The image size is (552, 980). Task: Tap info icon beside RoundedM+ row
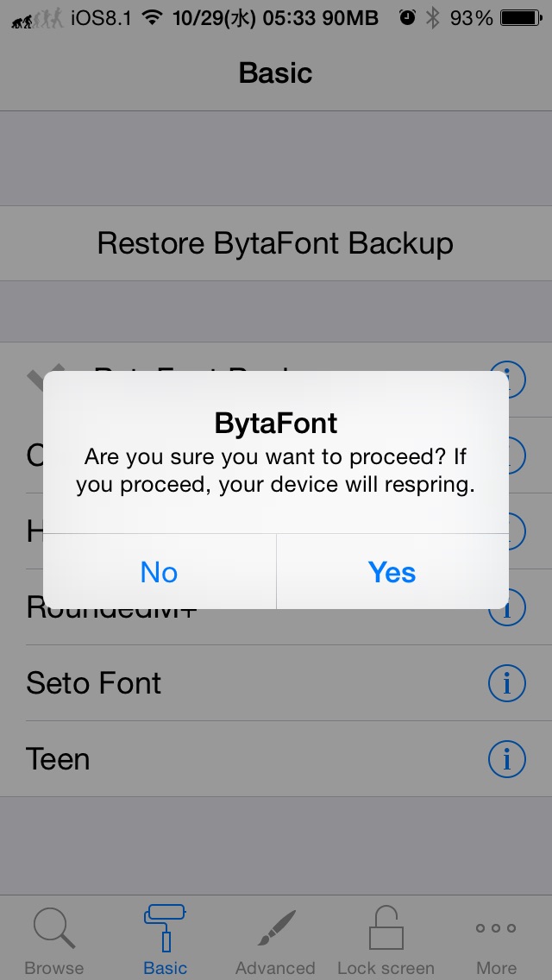point(506,607)
